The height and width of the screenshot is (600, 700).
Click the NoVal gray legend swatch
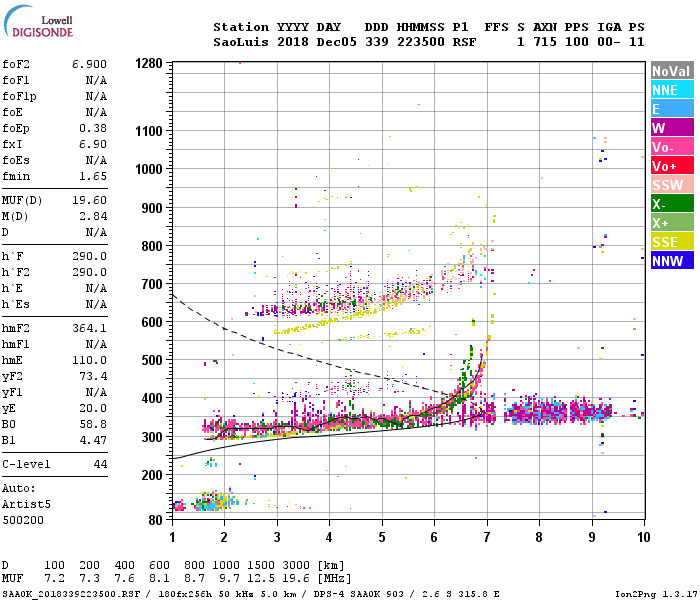[672, 71]
